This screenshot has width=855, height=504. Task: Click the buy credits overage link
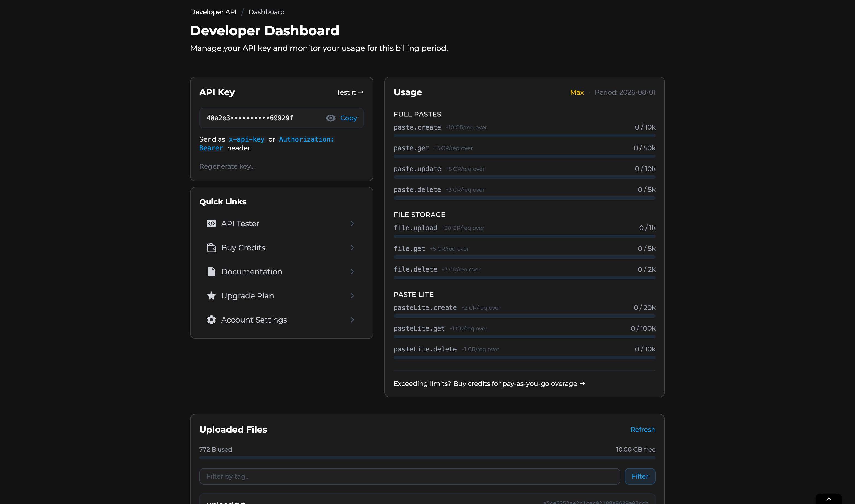(x=489, y=384)
